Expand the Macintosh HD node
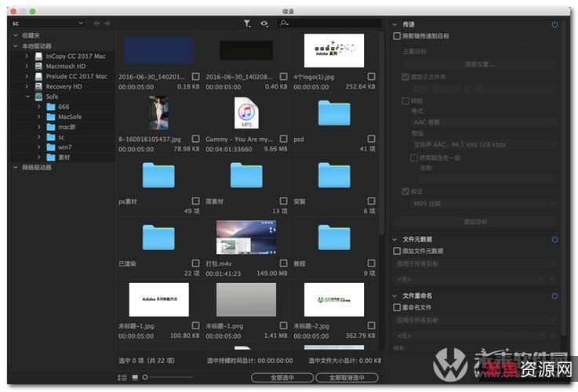This screenshot has width=578, height=392. 27,67
